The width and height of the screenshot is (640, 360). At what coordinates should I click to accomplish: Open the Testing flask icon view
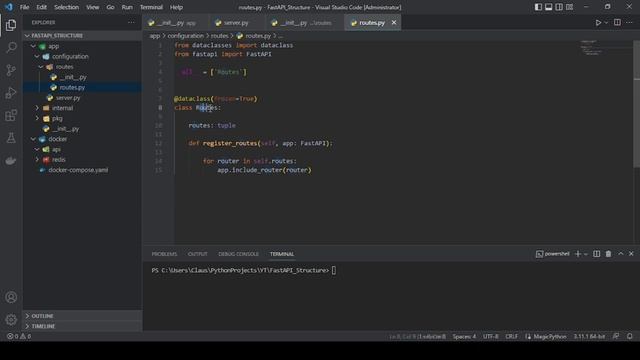tap(11, 138)
